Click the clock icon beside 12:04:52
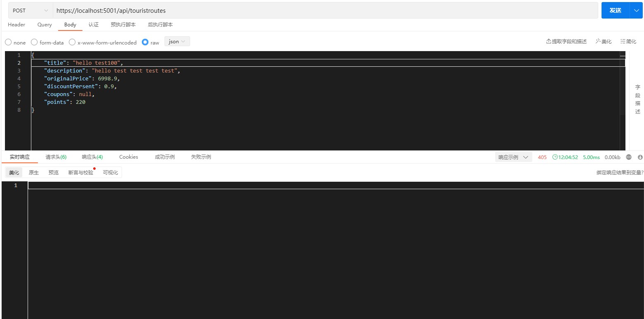 coord(555,157)
